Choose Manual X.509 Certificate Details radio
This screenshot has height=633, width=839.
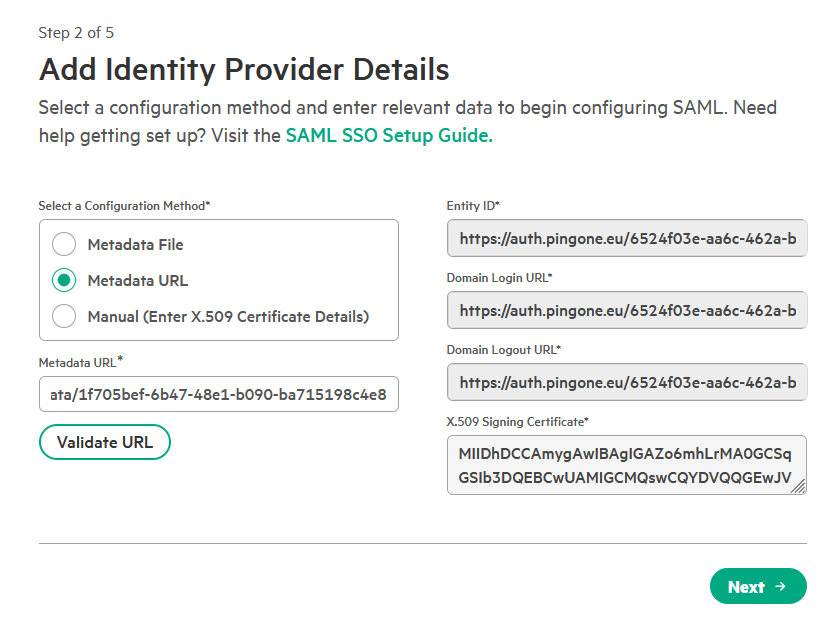(64, 317)
